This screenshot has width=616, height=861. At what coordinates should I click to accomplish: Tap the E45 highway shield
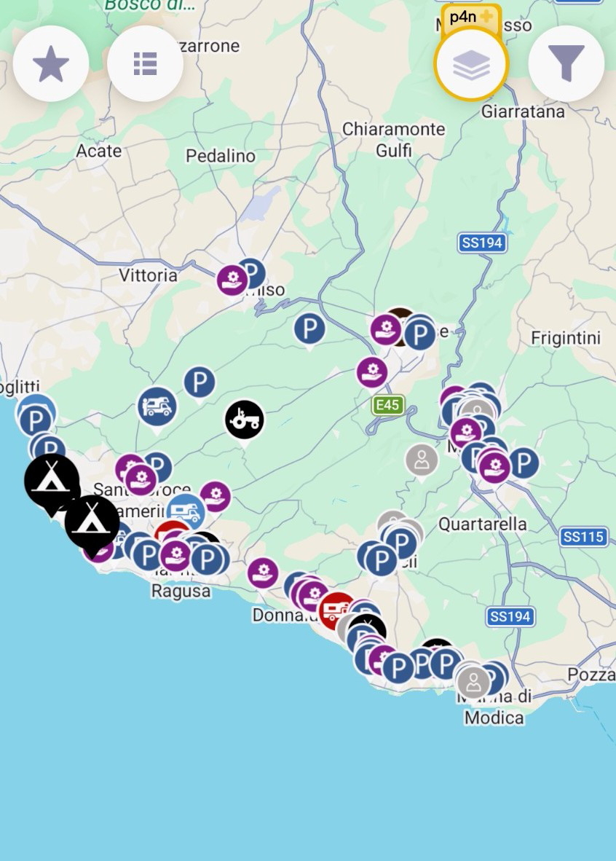point(387,405)
